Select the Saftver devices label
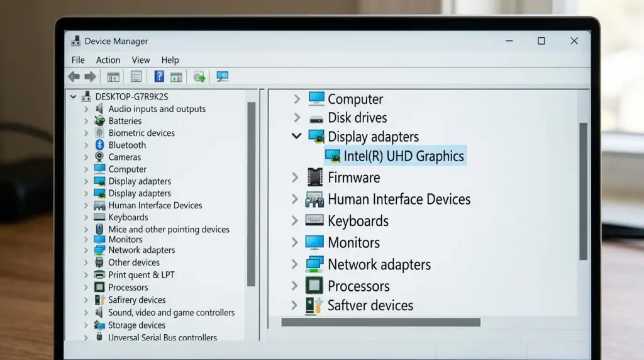The image size is (644, 360). pos(370,305)
